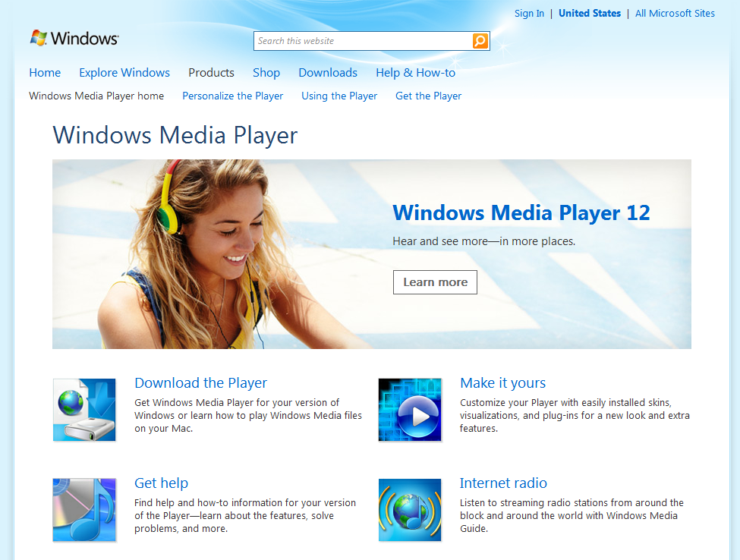This screenshot has width=740, height=560.
Task: Open the Download the Player link
Action: click(x=200, y=383)
